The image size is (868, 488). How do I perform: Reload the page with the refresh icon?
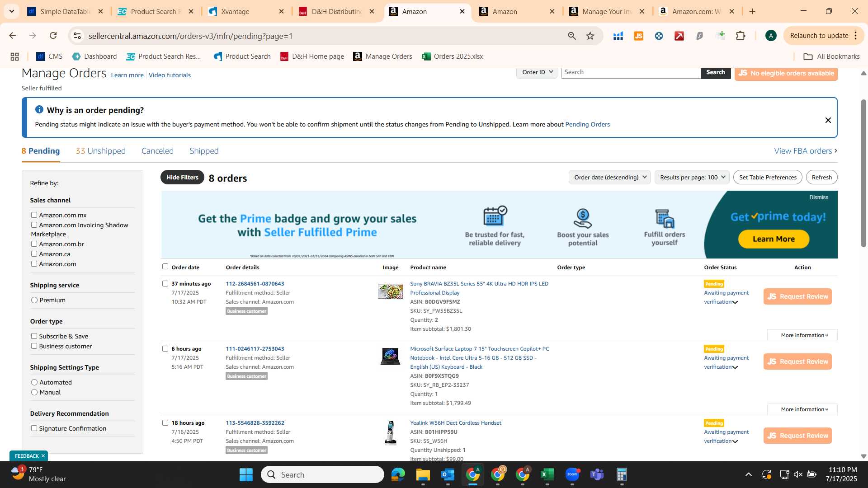(53, 36)
